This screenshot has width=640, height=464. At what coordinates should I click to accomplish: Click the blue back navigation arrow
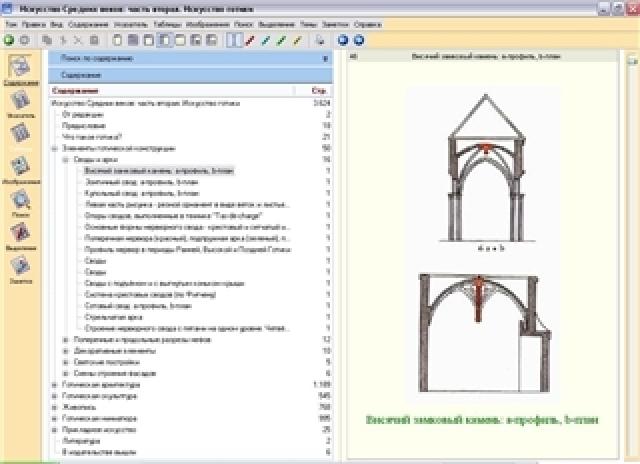[342, 40]
